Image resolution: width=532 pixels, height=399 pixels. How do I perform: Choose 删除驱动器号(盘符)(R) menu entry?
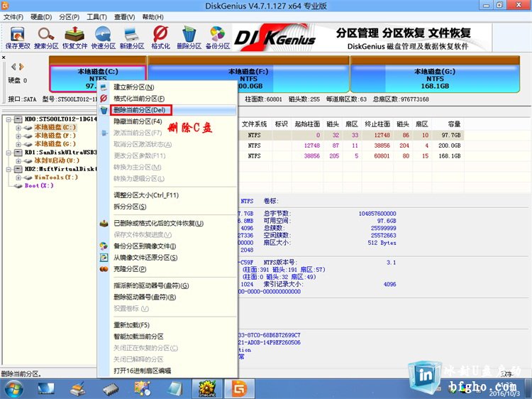(x=167, y=297)
